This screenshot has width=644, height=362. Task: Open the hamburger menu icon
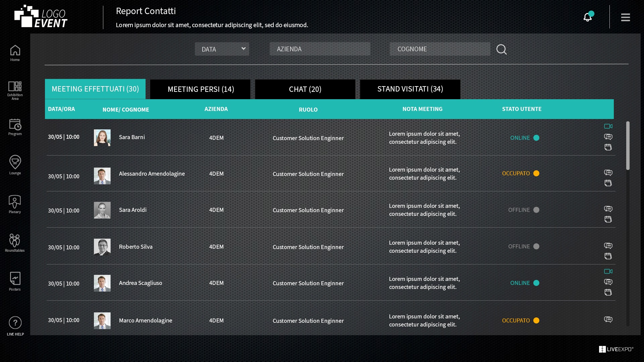(625, 17)
